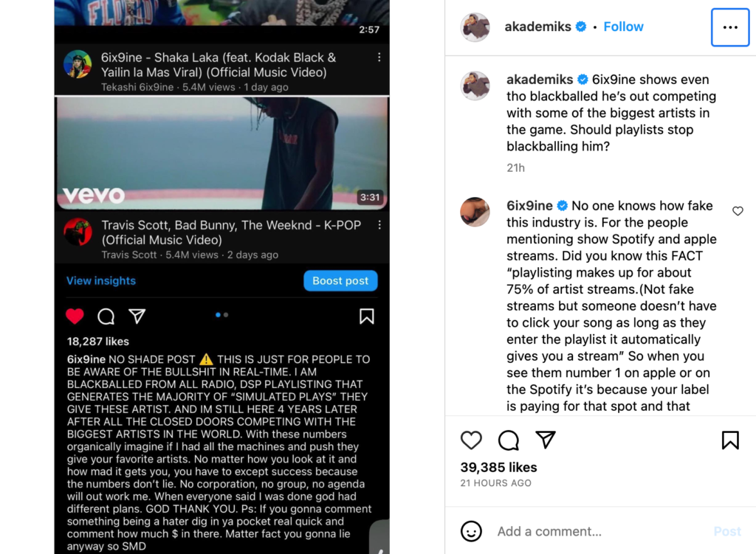Like the 6ix9ine comment small heart
The height and width of the screenshot is (554, 756).
point(738,211)
